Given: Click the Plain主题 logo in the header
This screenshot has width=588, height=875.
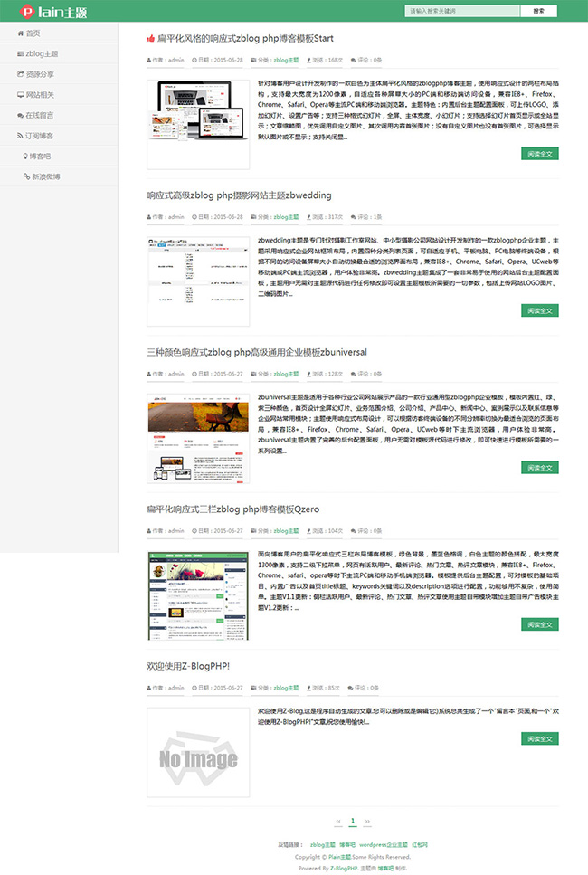Looking at the screenshot, I should pos(53,11).
